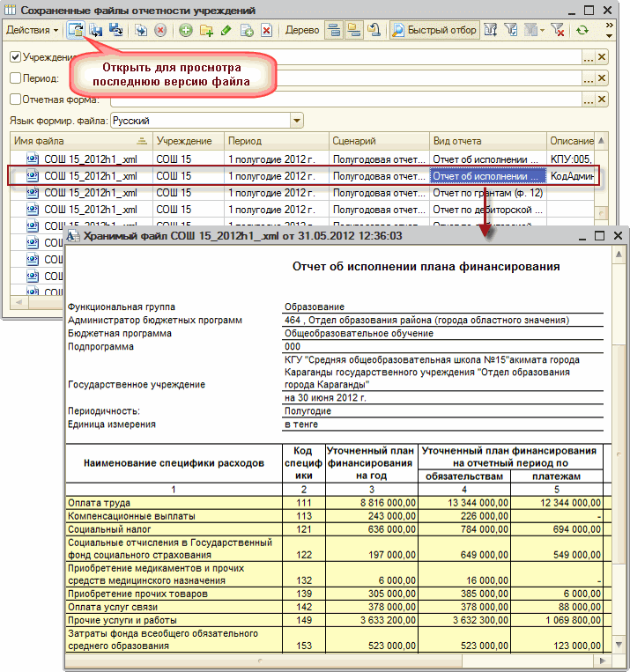Click the add new group folder icon
The width and height of the screenshot is (630, 672).
pos(206,30)
